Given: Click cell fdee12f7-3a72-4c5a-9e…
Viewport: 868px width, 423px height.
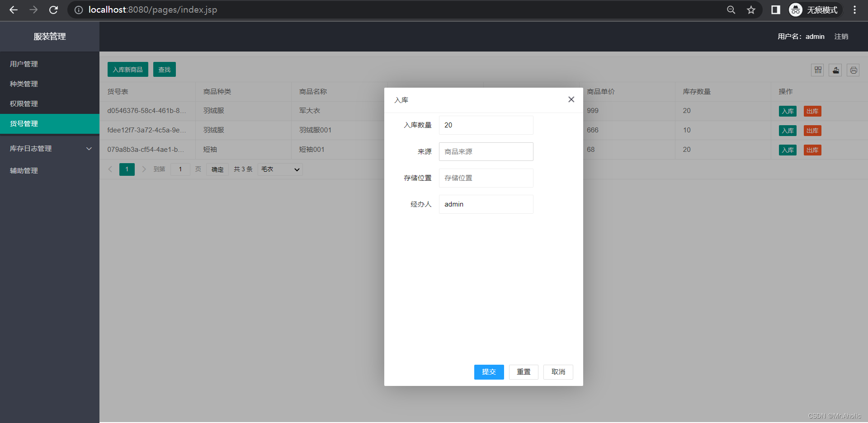Looking at the screenshot, I should coord(146,130).
